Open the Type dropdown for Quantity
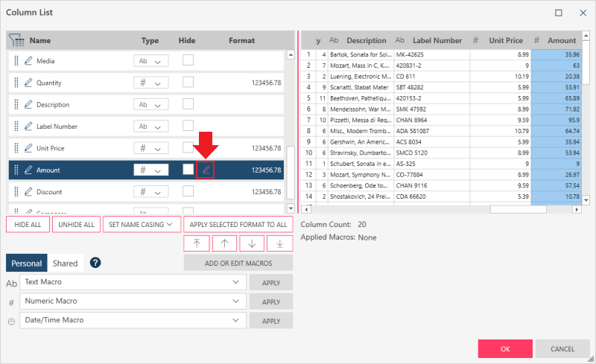 [x=151, y=83]
